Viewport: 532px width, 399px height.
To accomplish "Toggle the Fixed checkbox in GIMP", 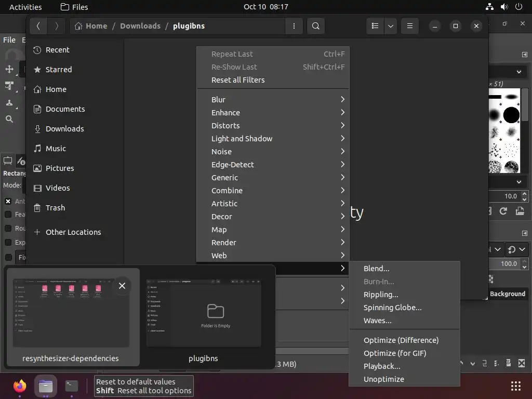I will 8,257.
